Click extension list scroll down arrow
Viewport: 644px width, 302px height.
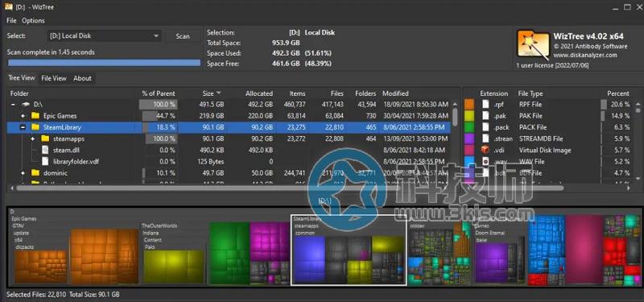tap(638, 178)
